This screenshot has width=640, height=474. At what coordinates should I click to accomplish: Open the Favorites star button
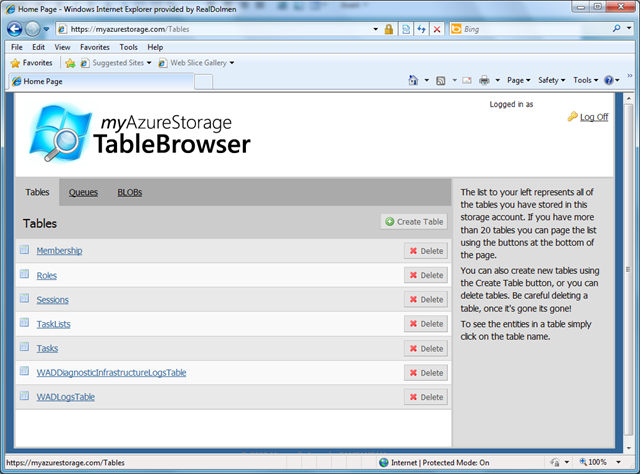click(x=31, y=63)
